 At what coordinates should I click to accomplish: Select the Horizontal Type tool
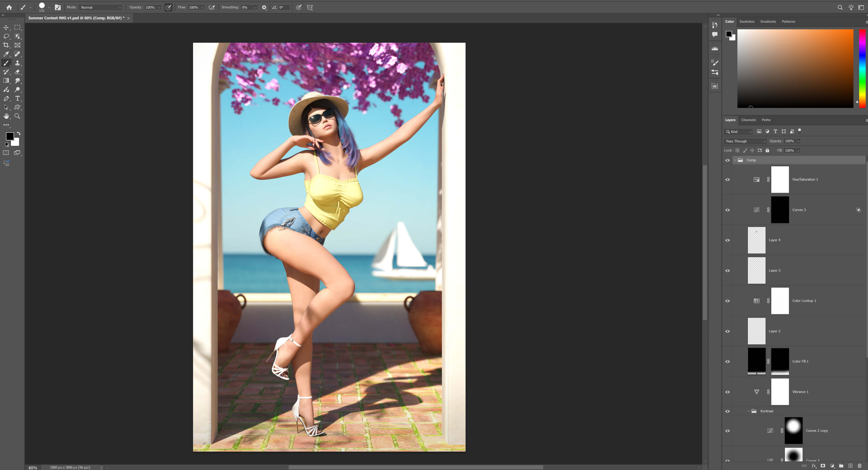(17, 98)
